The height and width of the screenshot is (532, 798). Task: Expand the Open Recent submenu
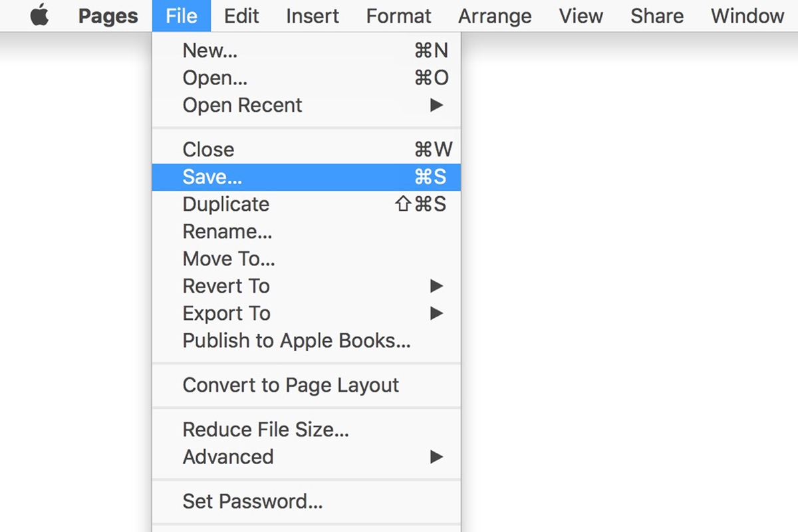point(307,105)
